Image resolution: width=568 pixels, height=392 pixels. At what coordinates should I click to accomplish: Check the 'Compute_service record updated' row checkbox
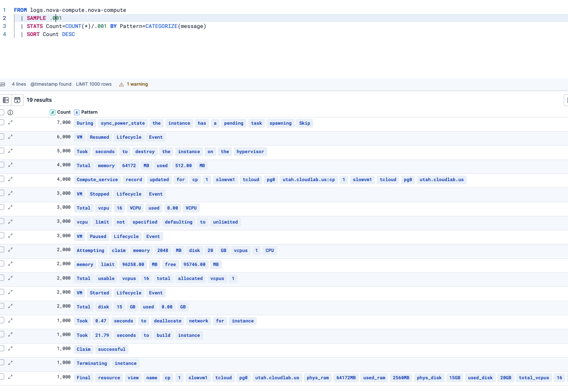coord(2,179)
